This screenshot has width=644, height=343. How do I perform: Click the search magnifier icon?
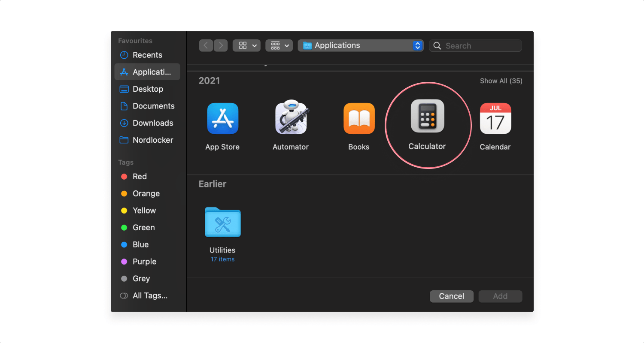click(437, 45)
